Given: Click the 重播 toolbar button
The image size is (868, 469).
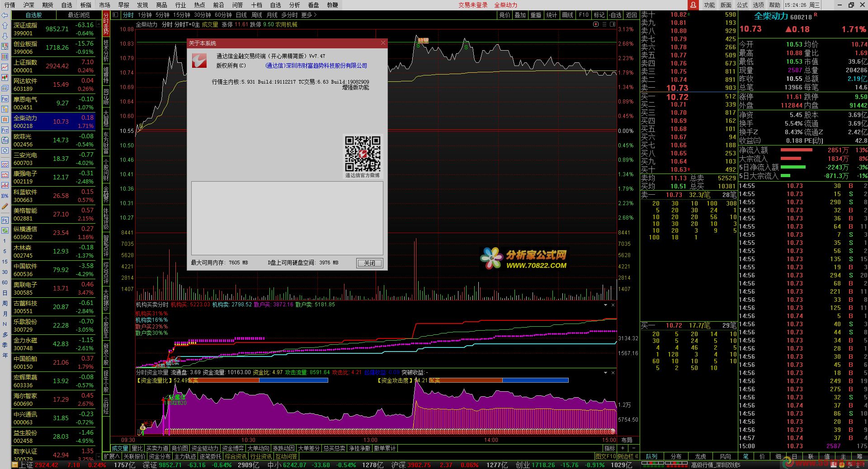Looking at the screenshot, I should coord(536,15).
